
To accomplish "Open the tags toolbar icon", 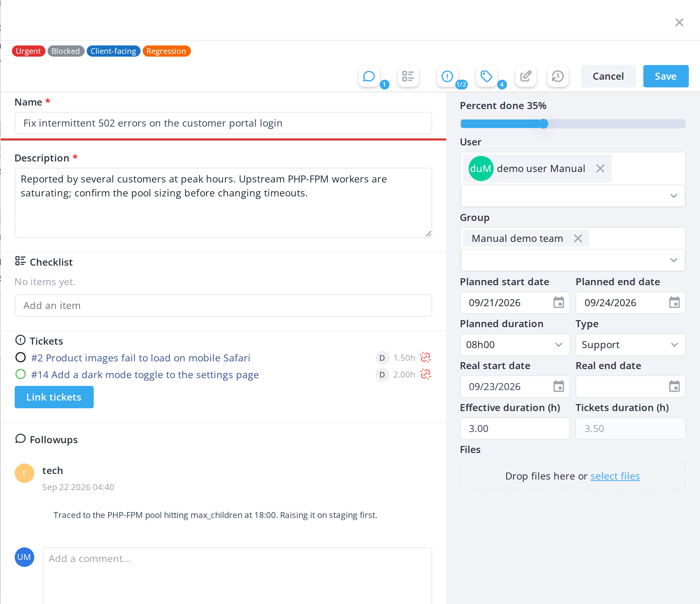I will click(x=486, y=76).
